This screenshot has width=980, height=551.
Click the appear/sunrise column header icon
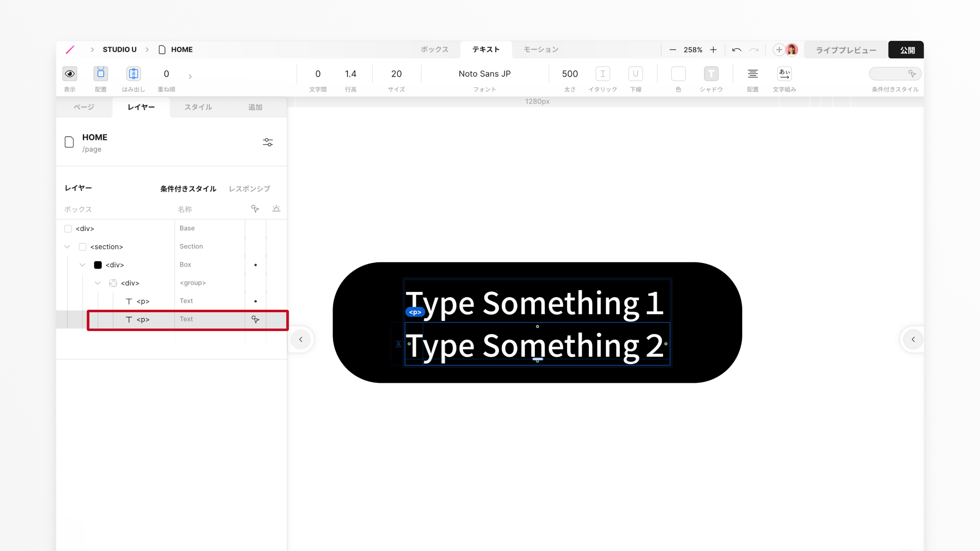tap(276, 209)
